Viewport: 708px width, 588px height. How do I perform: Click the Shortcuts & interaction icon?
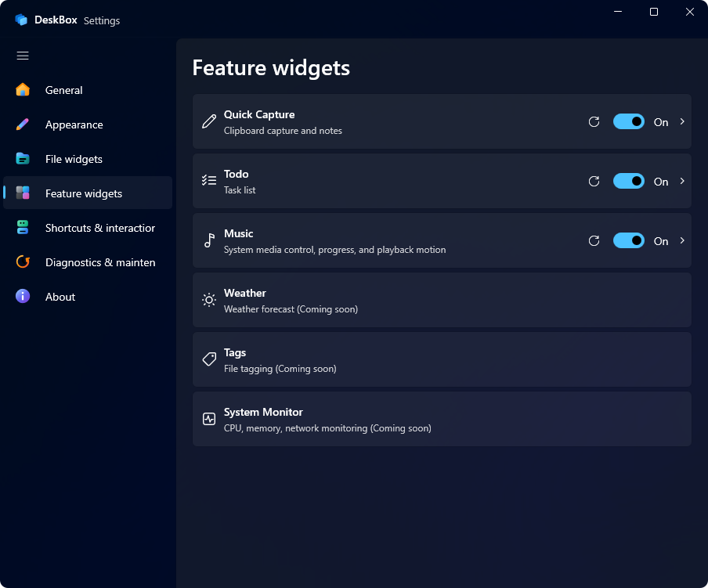(23, 227)
